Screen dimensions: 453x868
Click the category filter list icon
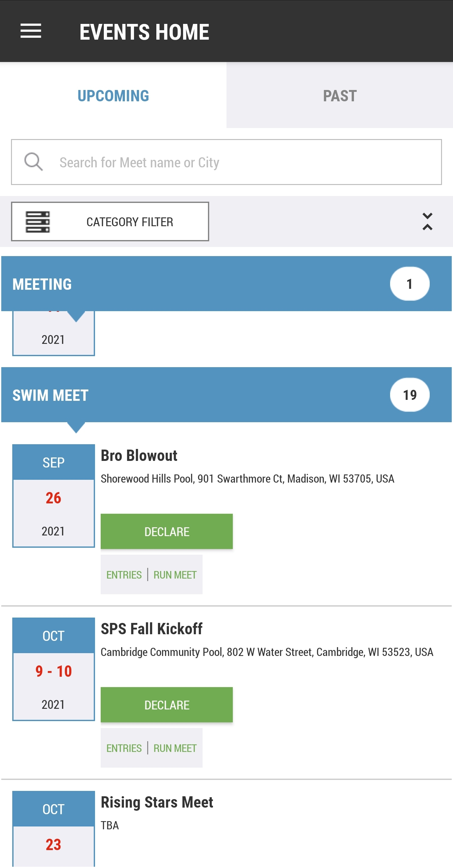[38, 222]
